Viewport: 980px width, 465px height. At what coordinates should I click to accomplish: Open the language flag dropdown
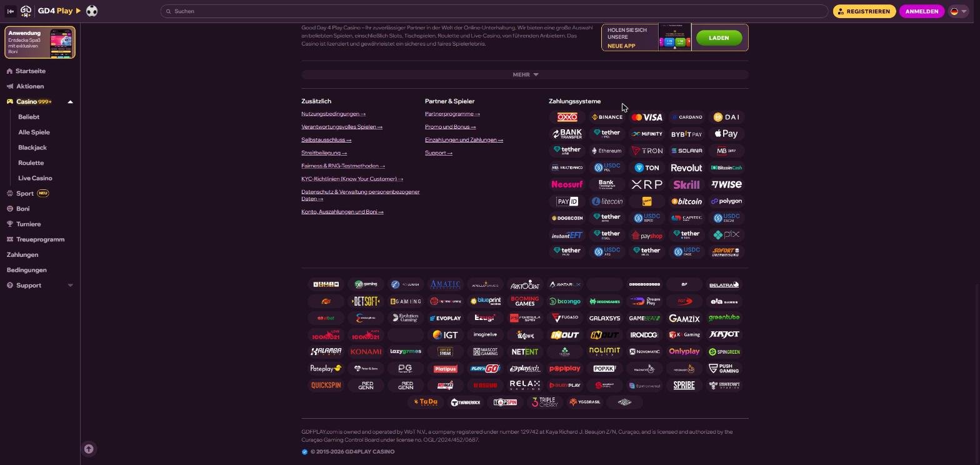957,11
